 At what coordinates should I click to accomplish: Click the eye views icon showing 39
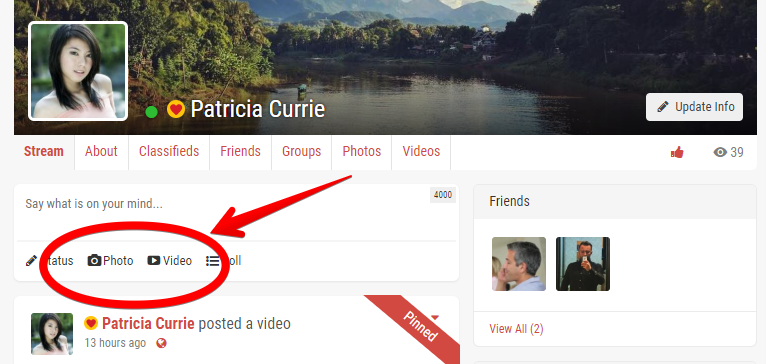tap(720, 152)
